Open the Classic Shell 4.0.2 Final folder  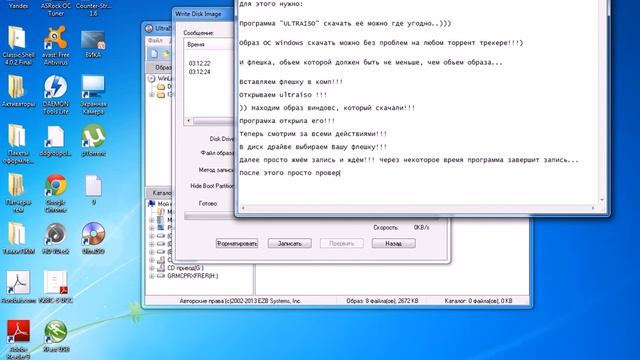(18, 45)
